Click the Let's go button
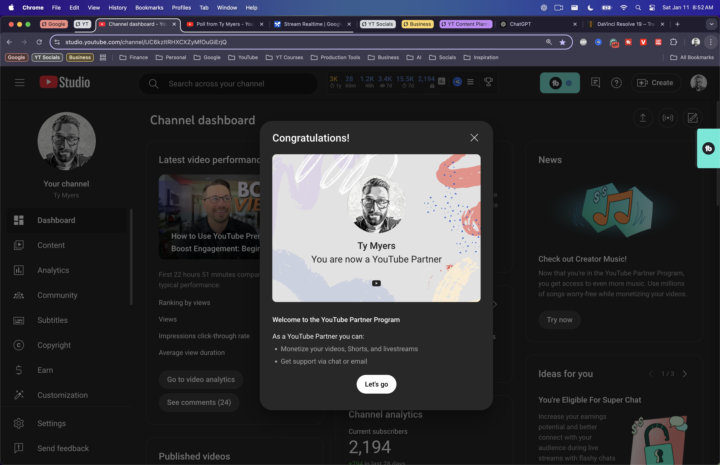This screenshot has width=720, height=465. coord(376,384)
